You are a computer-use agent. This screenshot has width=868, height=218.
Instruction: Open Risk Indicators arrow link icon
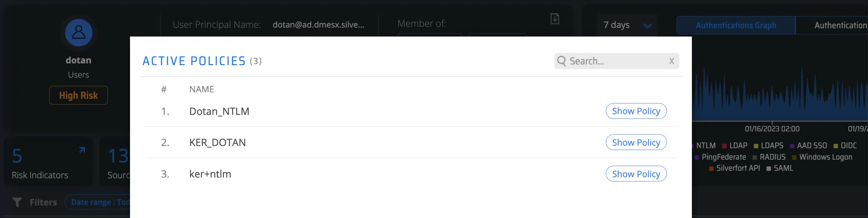click(82, 150)
